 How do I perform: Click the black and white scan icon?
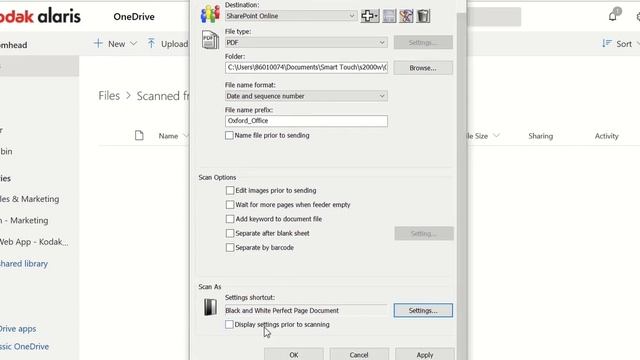(x=210, y=307)
